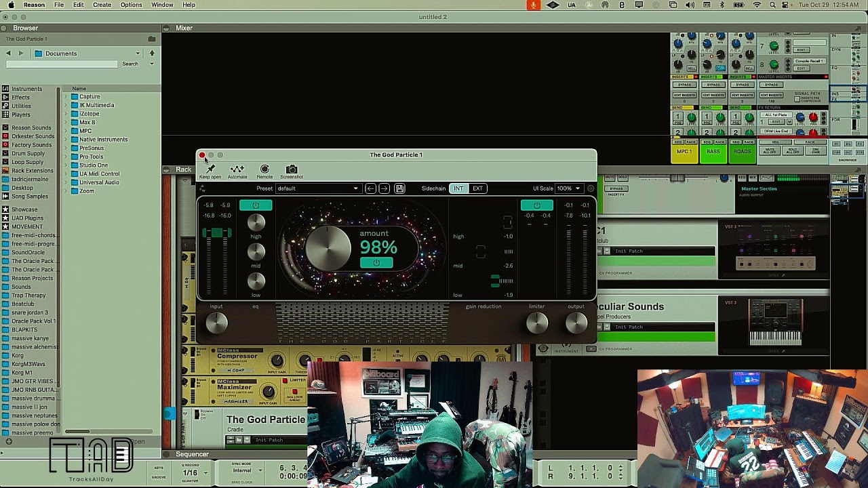This screenshot has width=868, height=488.
Task: Switch sidechain to INT
Action: pyautogui.click(x=458, y=188)
